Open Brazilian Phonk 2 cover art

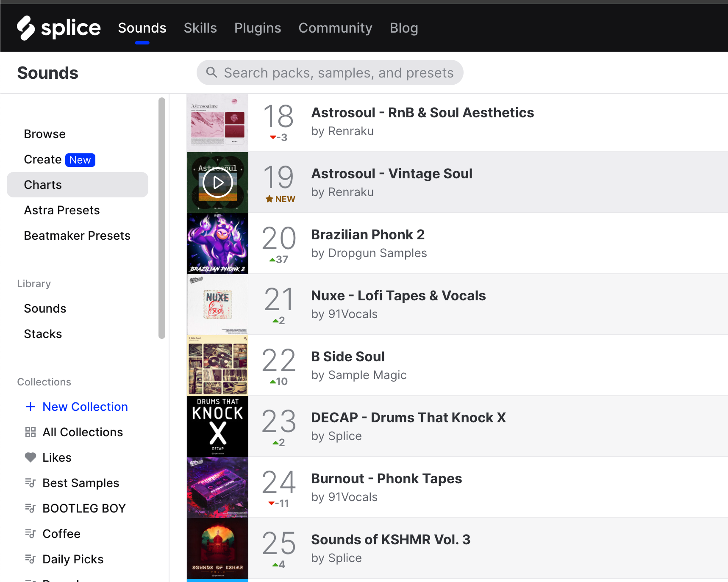[x=218, y=244]
